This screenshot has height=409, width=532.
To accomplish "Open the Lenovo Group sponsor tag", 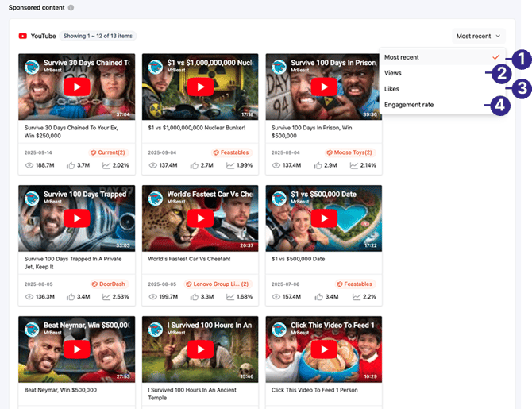I will click(217, 284).
